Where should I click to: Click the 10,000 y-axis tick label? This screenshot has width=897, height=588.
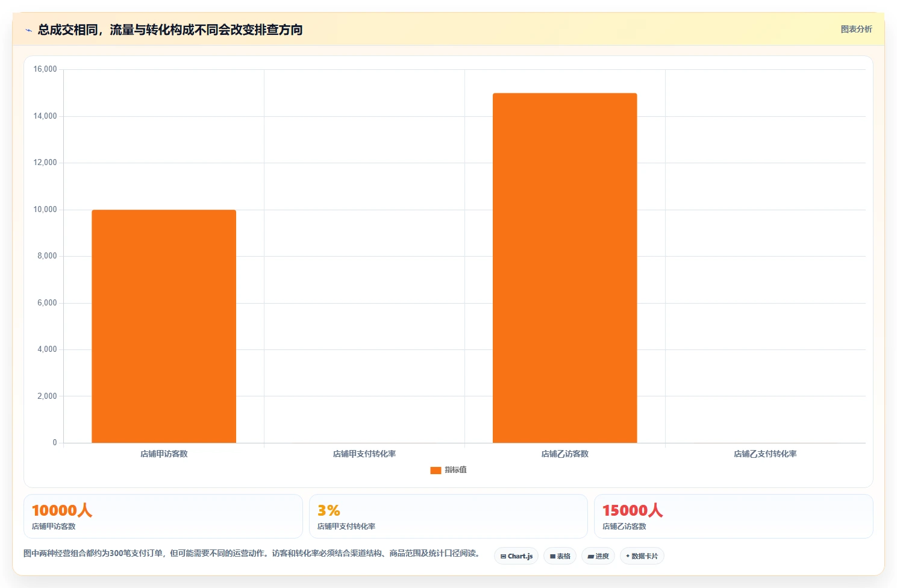(45, 210)
